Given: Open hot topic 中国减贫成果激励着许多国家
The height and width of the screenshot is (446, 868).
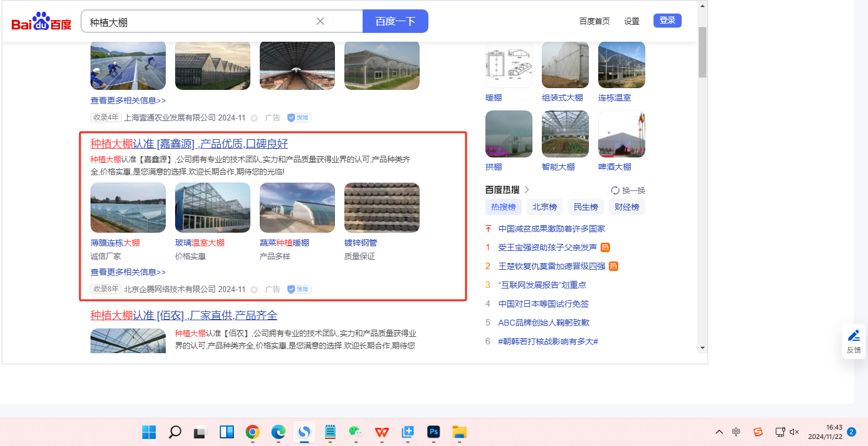Looking at the screenshot, I should click(552, 229).
